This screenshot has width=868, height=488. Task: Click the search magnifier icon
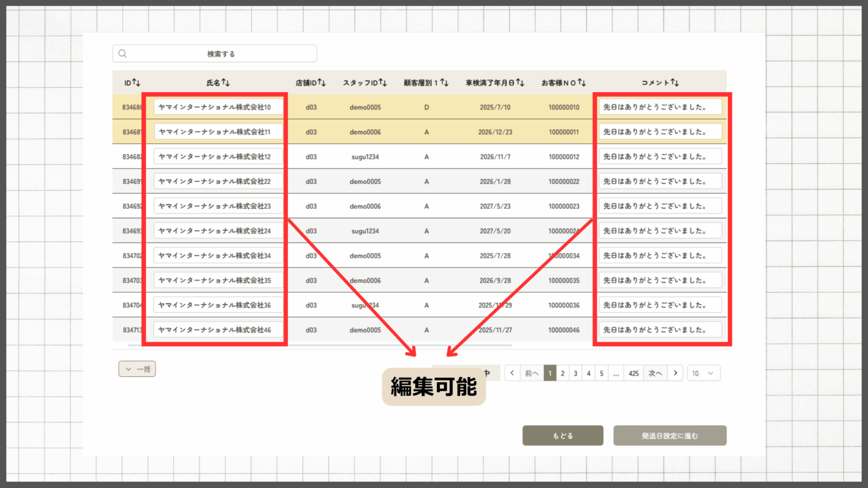click(123, 54)
